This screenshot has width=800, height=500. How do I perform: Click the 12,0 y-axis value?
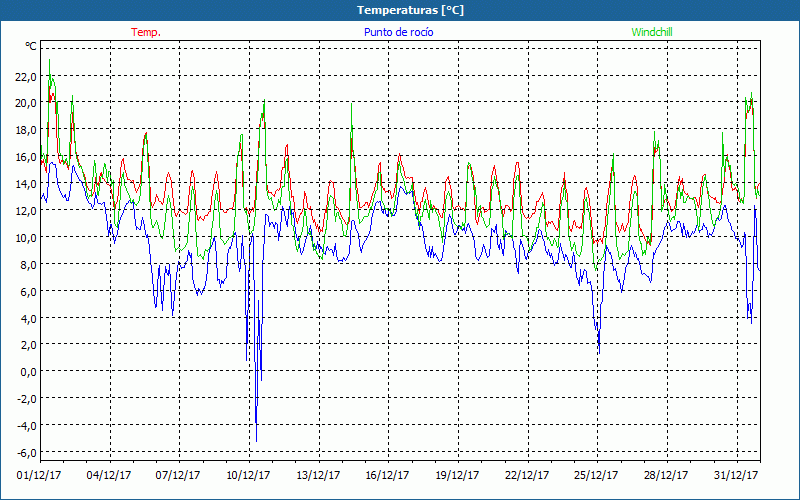click(x=26, y=211)
